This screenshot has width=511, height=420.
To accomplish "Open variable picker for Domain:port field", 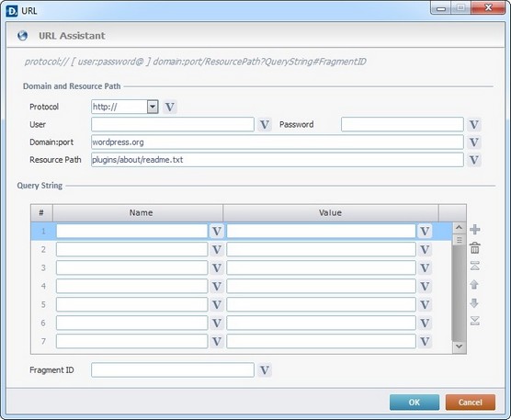I will (473, 142).
